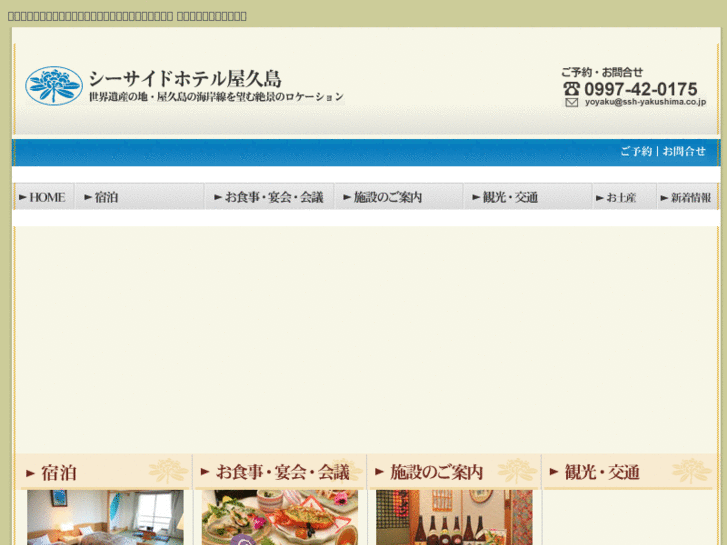The height and width of the screenshot is (545, 727).
Task: Click the シーサイドホテル屋久島 title text
Action: (185, 78)
